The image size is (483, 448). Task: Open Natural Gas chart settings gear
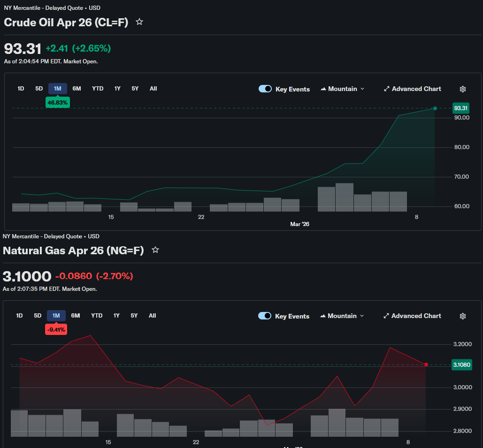point(463,316)
